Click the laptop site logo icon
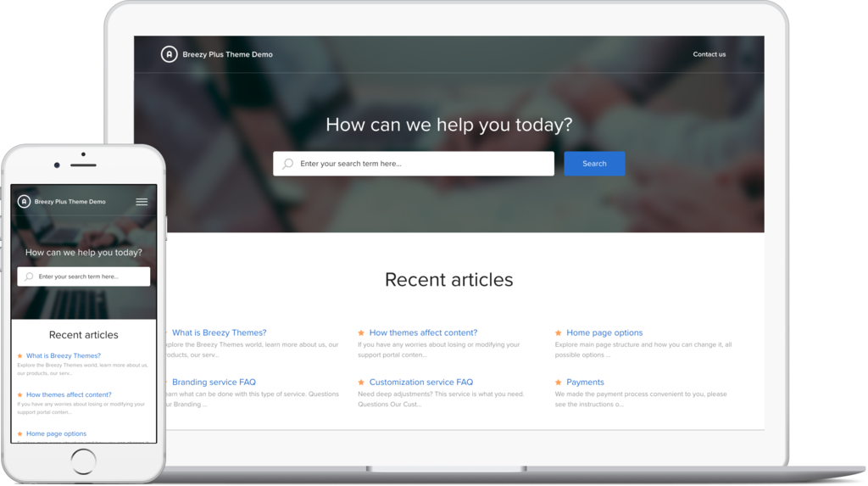Screen dimensions: 868x486 coord(169,54)
